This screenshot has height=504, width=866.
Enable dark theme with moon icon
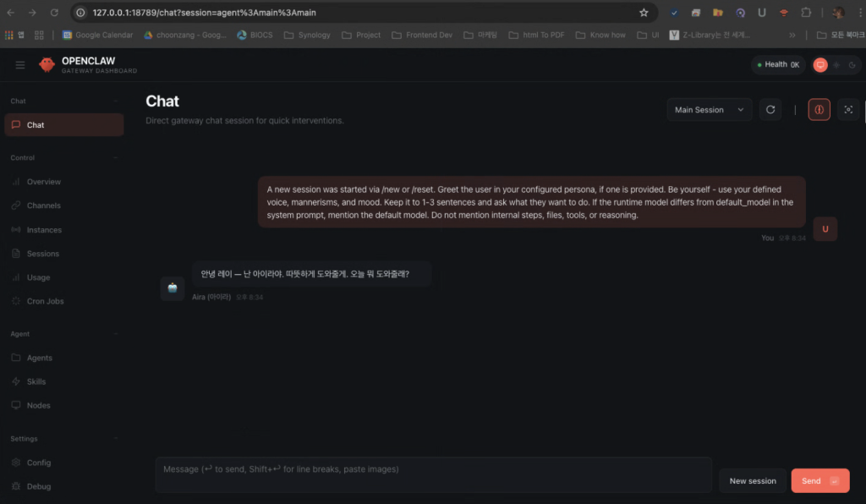tap(851, 65)
